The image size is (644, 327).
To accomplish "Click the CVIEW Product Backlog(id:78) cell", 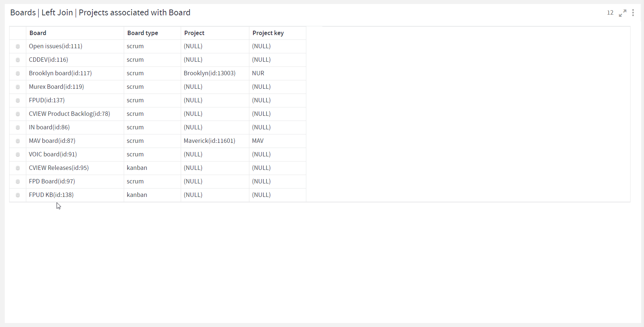I will click(75, 114).
